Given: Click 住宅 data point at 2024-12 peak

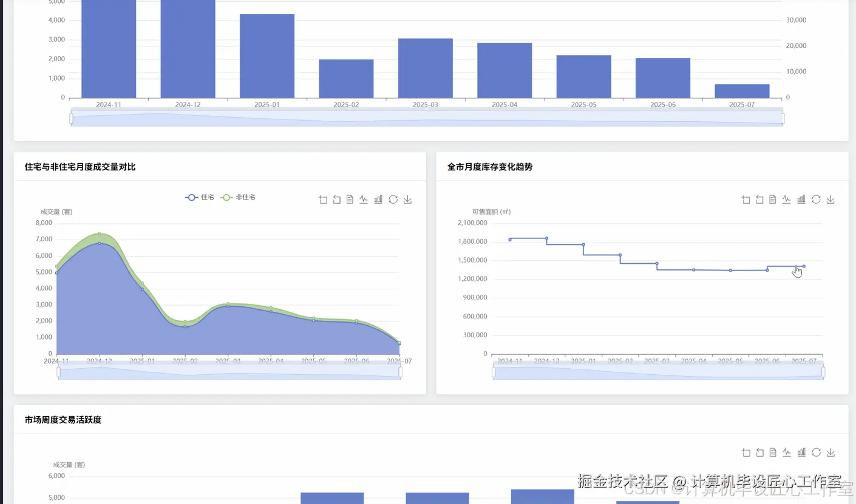Looking at the screenshot, I should click(100, 243).
